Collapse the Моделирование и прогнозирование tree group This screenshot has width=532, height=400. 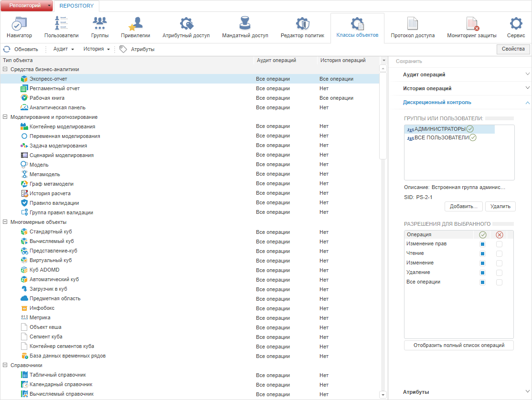(5, 117)
